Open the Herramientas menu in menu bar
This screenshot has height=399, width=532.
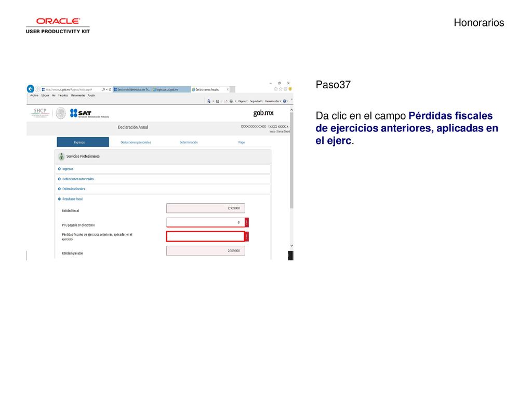(x=78, y=96)
